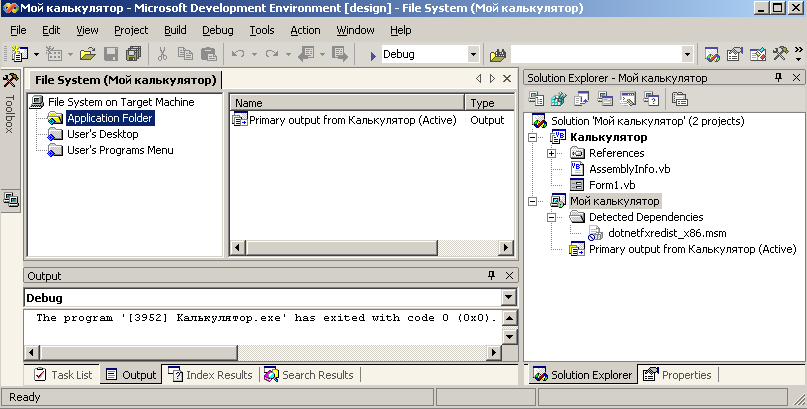Switch to the Index Results tab
807x409 pixels.
click(210, 375)
